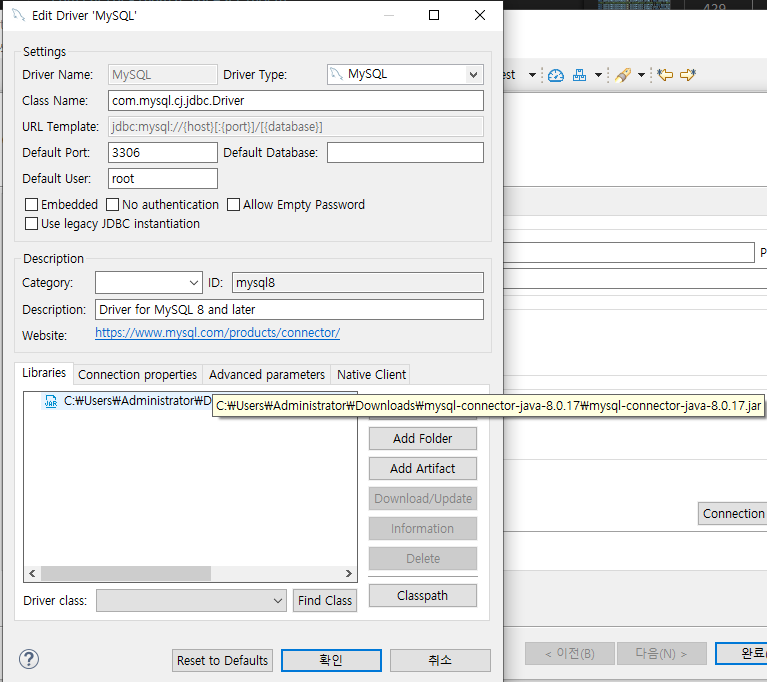Confirm with the 확인 button
The height and width of the screenshot is (682, 767).
[331, 660]
